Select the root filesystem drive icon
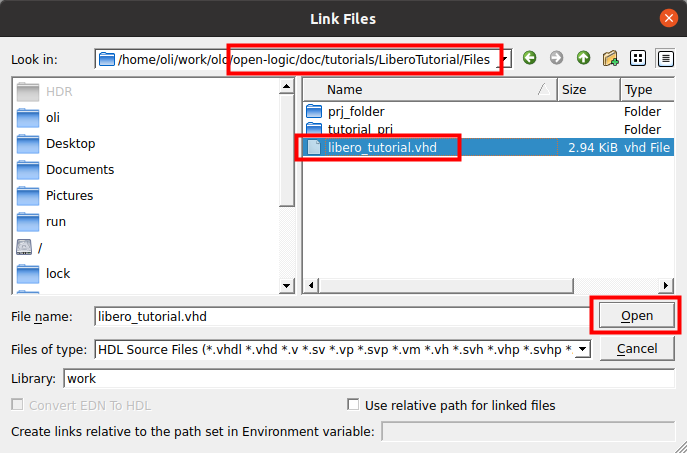This screenshot has height=453, width=687. [24, 248]
